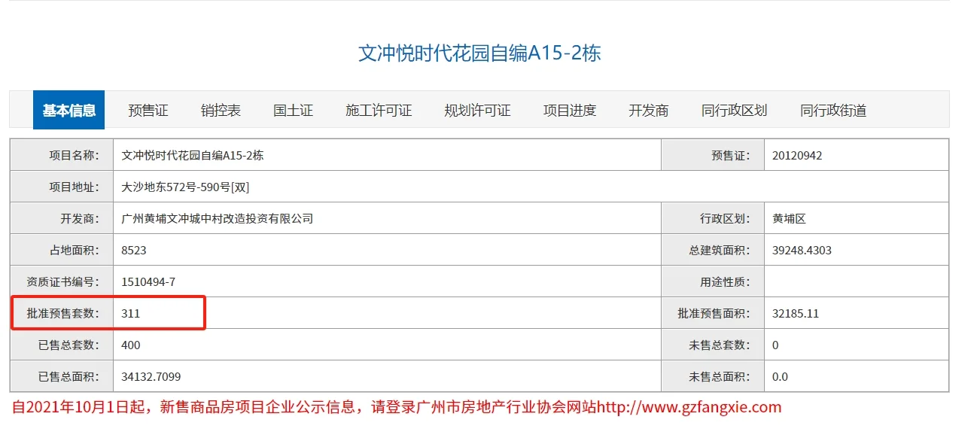Select unsold area value 0.0

(780, 376)
